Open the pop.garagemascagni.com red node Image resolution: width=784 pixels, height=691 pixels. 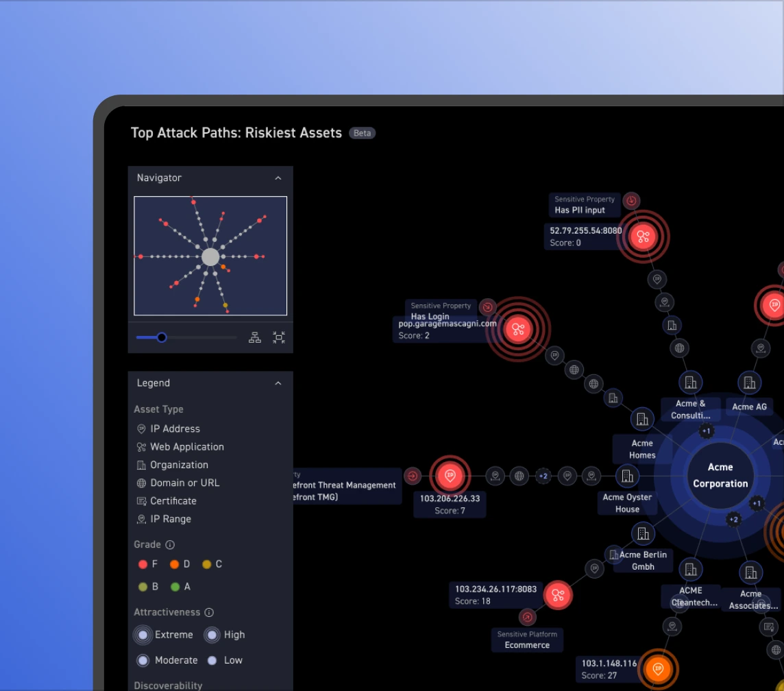(x=518, y=330)
